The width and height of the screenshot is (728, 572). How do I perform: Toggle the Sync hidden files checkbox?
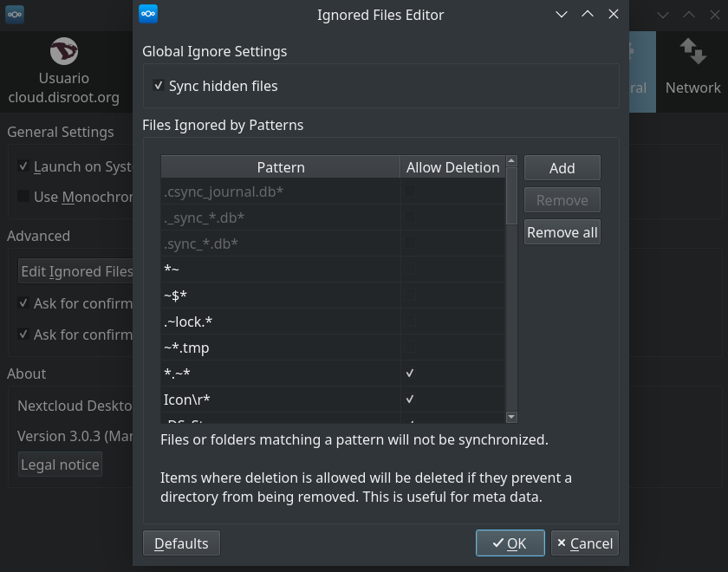click(159, 86)
